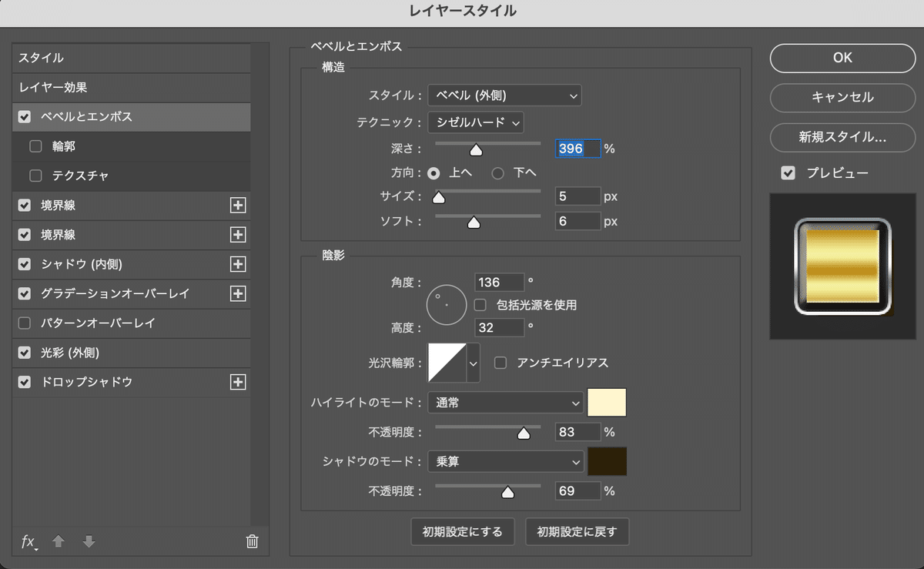Click the plus icon next to シャドウ (内側)
The width and height of the screenshot is (924, 569).
(239, 264)
